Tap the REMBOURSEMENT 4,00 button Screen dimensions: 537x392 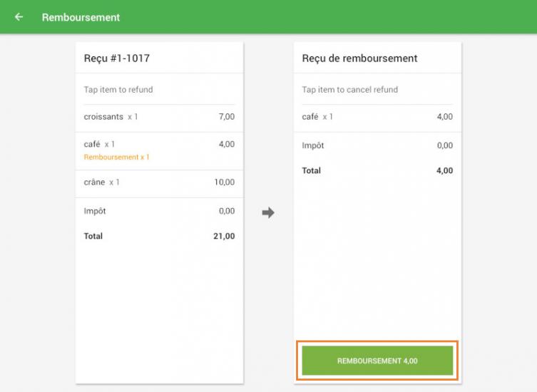pos(377,361)
